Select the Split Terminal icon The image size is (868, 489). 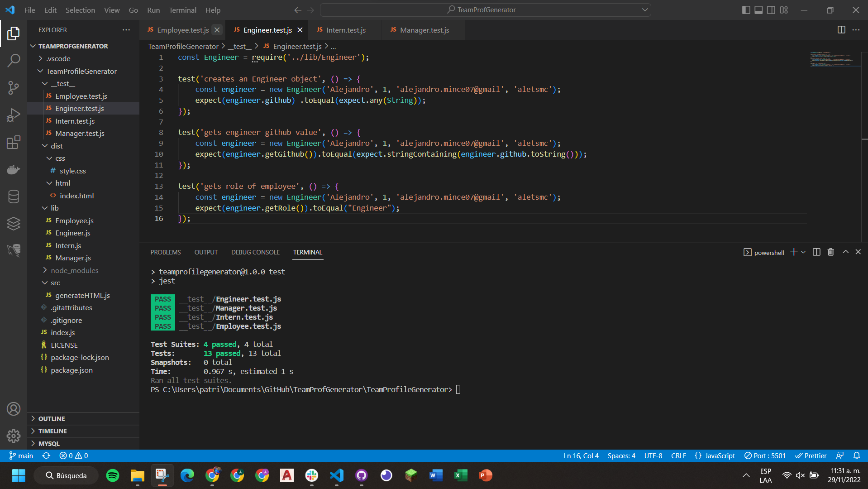816,252
